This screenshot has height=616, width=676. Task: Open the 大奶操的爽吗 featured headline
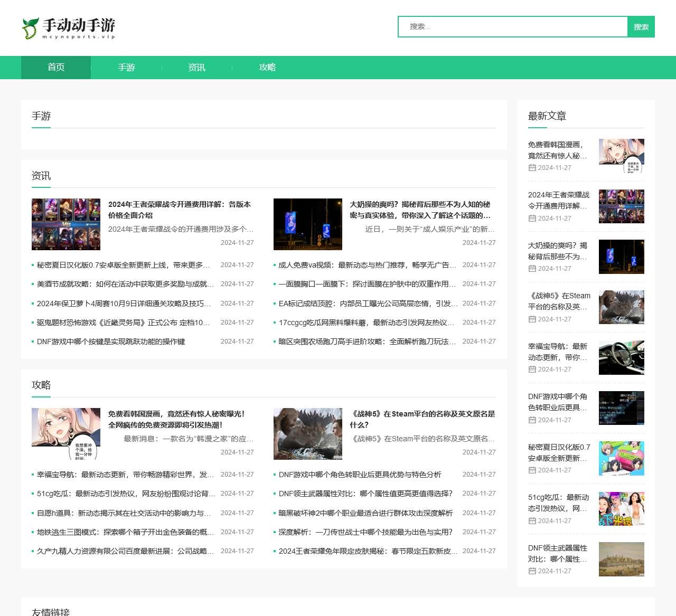pyautogui.click(x=420, y=210)
